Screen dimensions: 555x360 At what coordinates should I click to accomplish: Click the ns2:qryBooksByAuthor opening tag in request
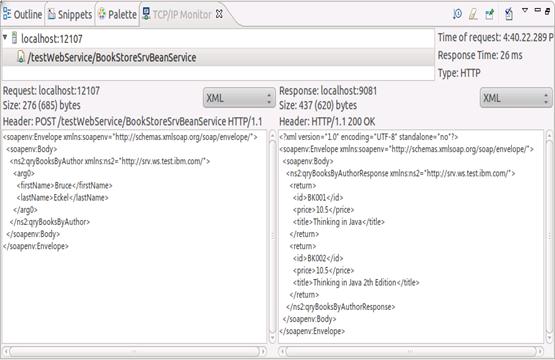[110, 161]
